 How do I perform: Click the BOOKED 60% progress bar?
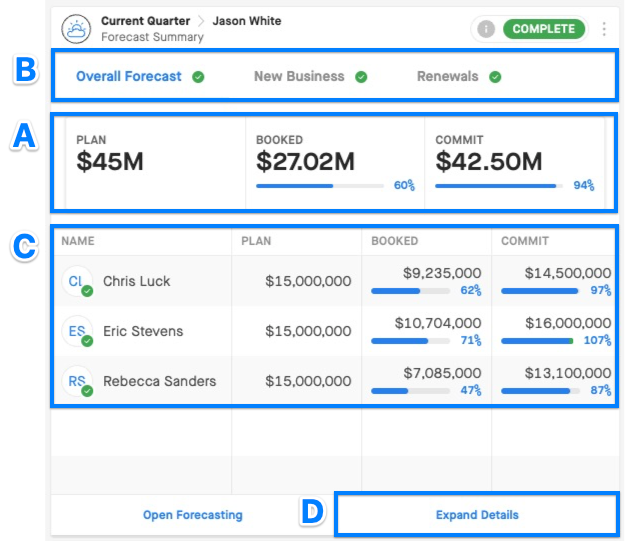[x=320, y=186]
